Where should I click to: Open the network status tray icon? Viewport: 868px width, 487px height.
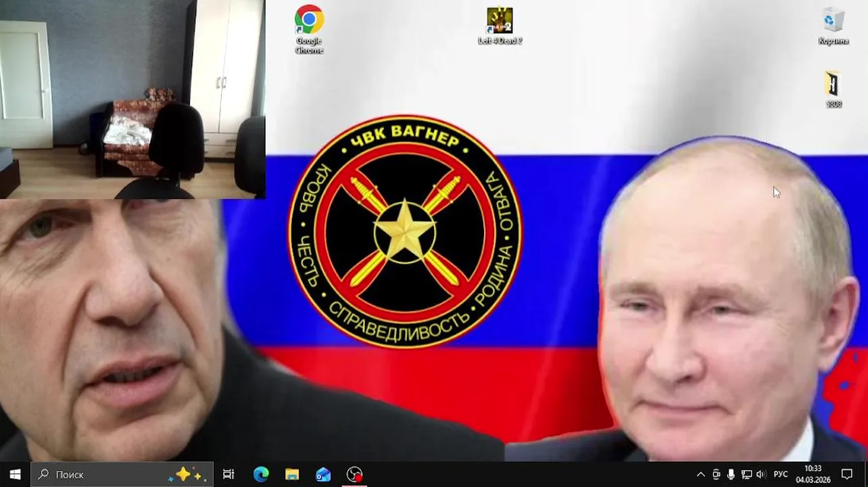[746, 474]
